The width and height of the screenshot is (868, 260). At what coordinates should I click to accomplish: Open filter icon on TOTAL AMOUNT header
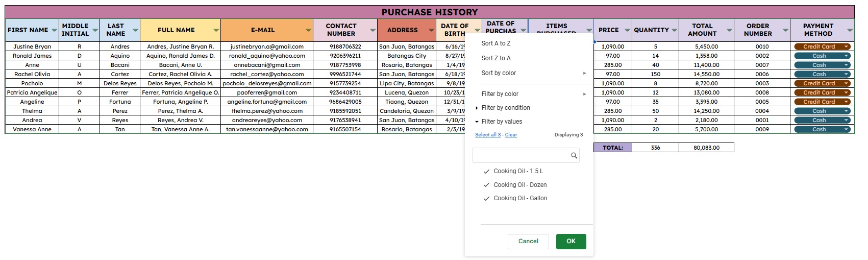click(729, 31)
